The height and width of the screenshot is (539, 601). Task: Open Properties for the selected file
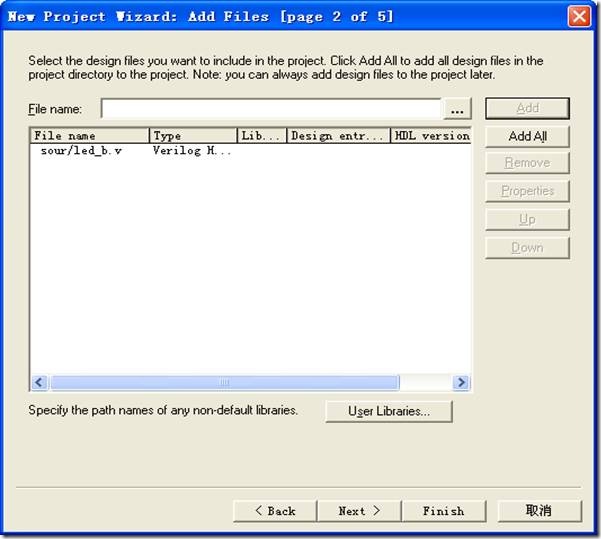coord(527,191)
